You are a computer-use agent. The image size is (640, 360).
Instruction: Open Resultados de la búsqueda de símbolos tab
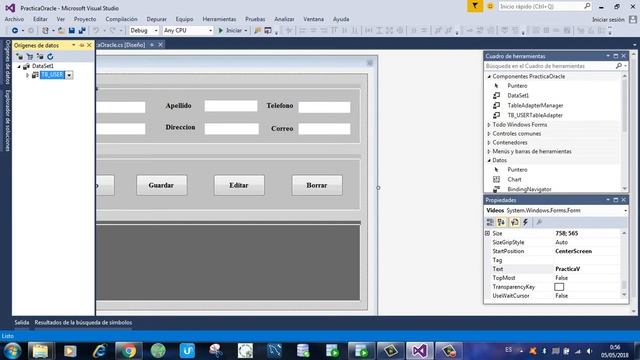(x=83, y=322)
